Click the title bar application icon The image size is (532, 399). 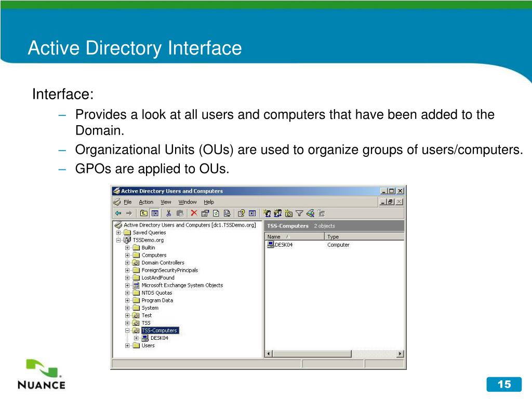tap(116, 191)
